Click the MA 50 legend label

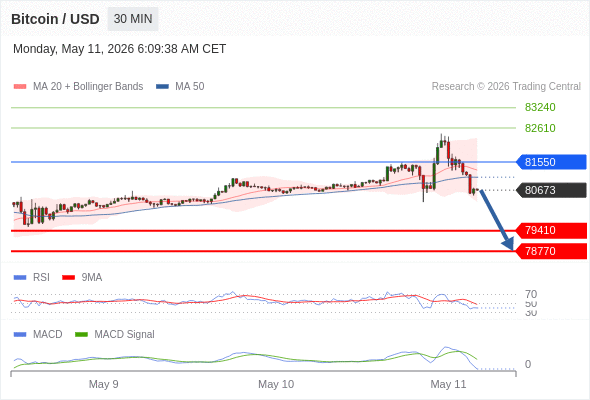pyautogui.click(x=190, y=87)
